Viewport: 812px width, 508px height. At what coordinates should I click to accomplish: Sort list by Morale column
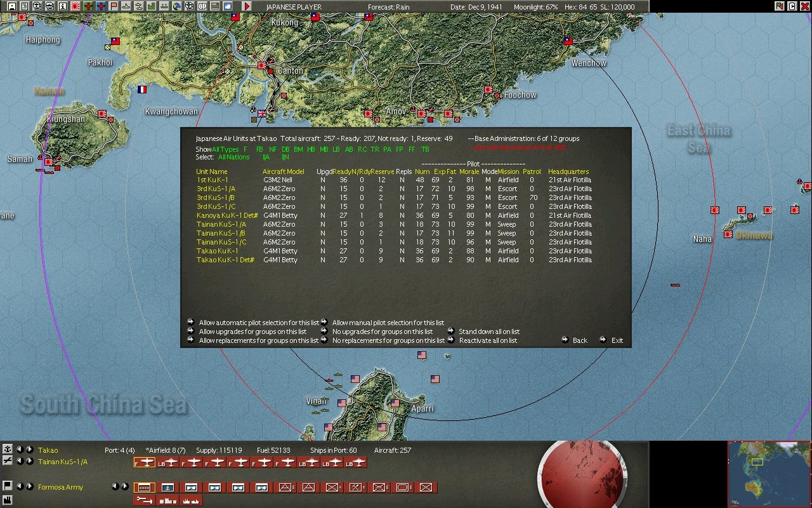[x=469, y=171]
